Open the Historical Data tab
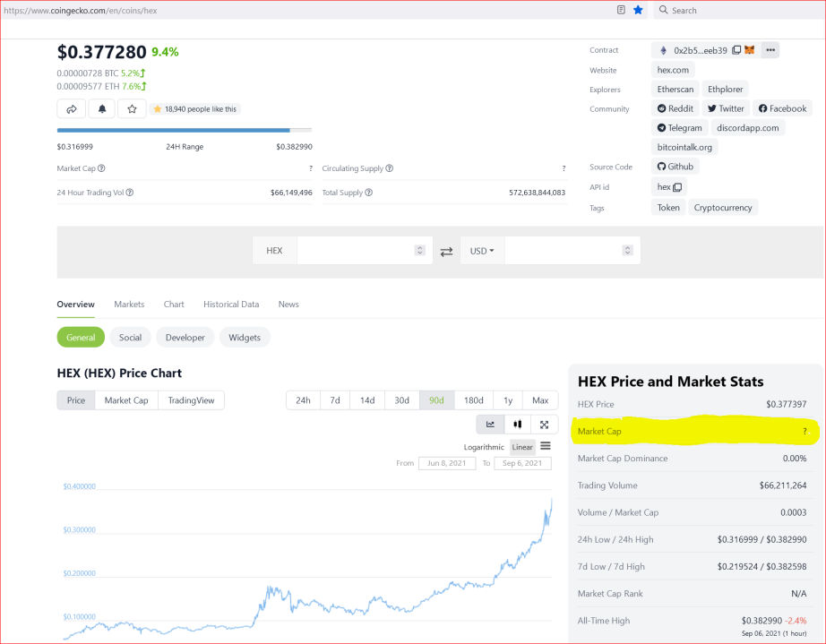The width and height of the screenshot is (826, 644). click(231, 305)
